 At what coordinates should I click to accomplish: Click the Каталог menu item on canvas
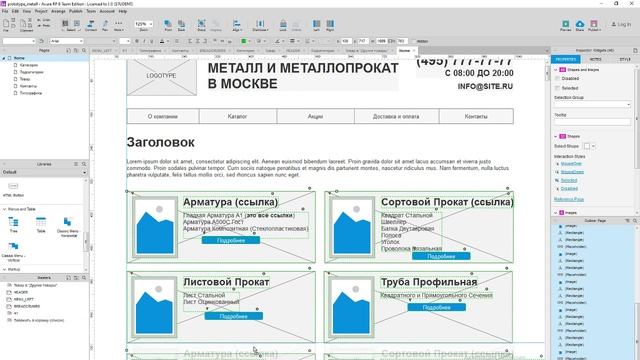click(x=238, y=116)
